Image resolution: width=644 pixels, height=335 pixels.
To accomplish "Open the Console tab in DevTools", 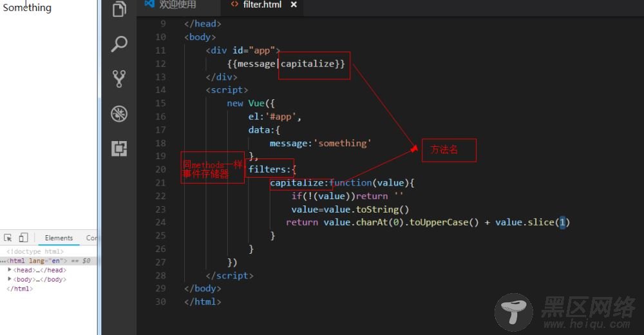I will [91, 238].
